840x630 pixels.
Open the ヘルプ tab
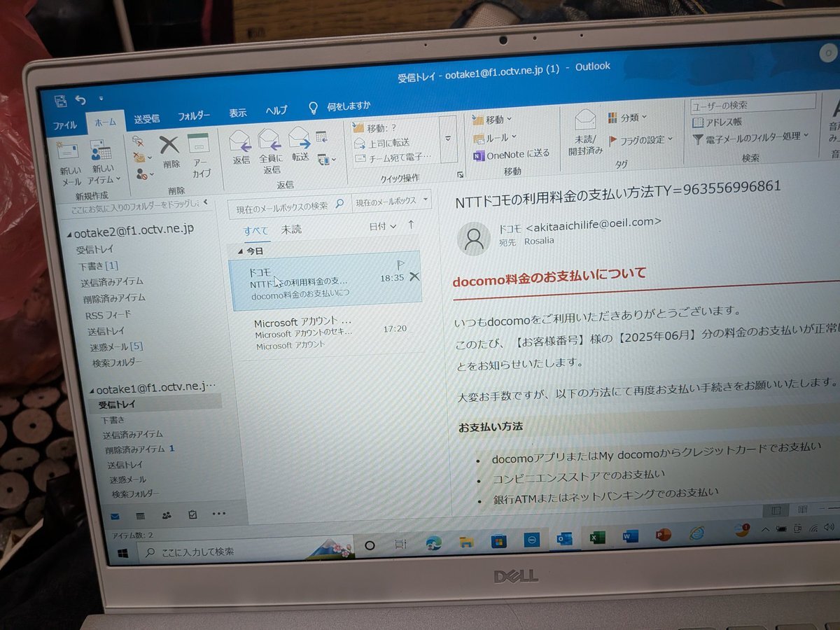[276, 111]
